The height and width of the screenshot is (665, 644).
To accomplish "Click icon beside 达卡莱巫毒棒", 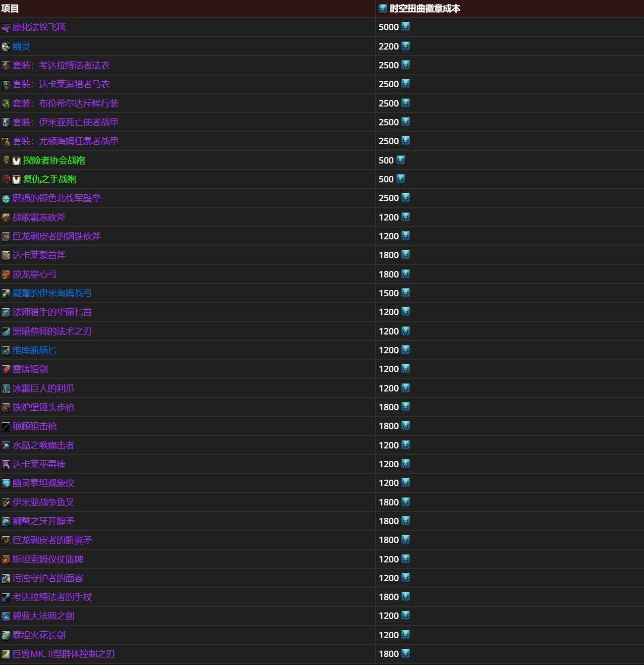I will [6, 465].
